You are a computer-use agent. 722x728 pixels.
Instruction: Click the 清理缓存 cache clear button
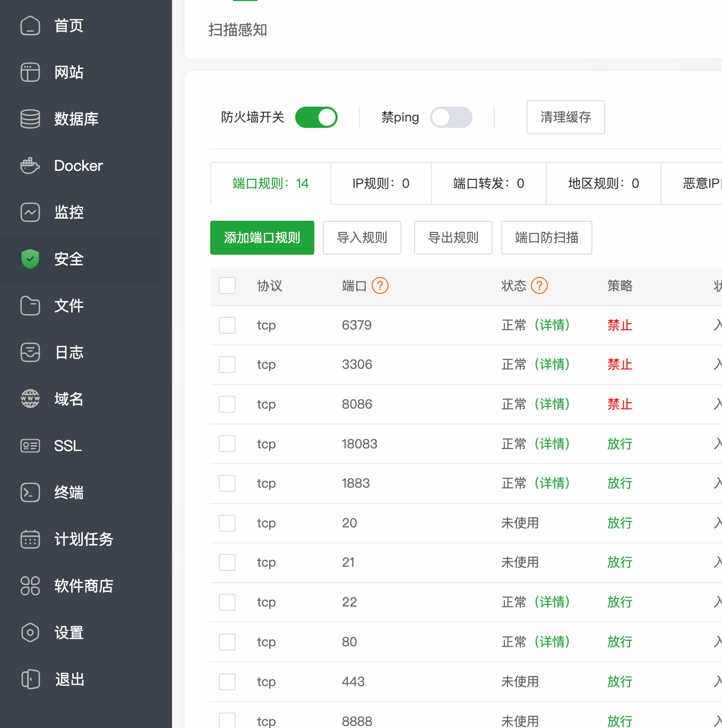565,117
